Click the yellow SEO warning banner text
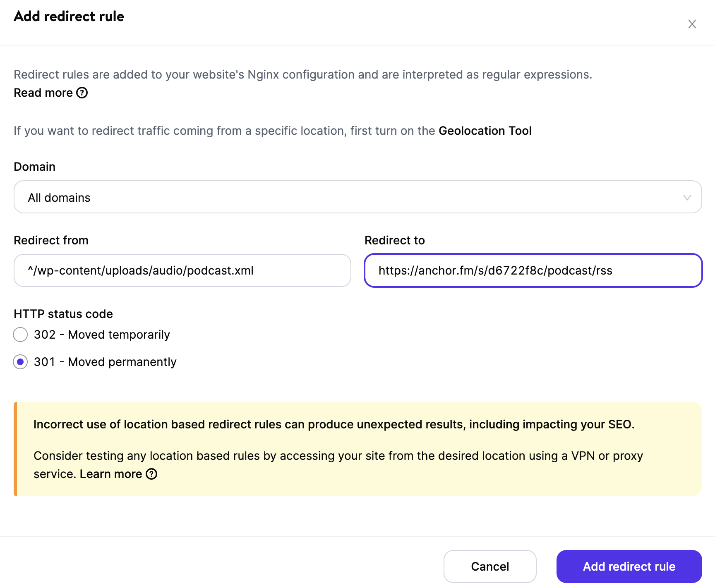The image size is (715, 588). point(334,425)
